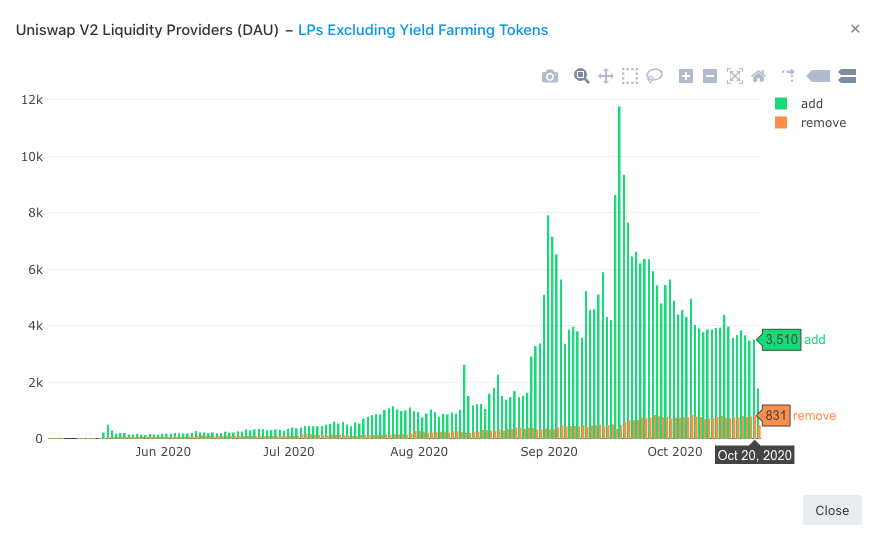882x534 pixels.
Task: Click the orange remove legend swatch
Action: (x=781, y=123)
